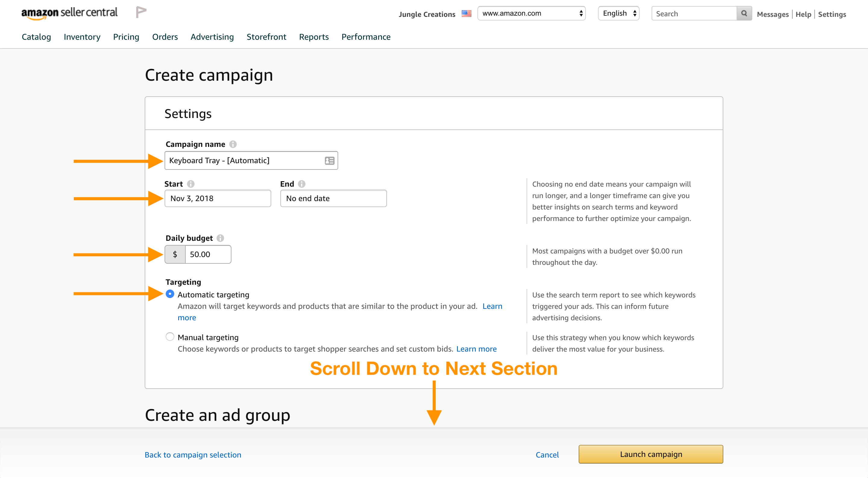Select the Automatic targeting radio button
Viewport: 868px width, 478px height.
click(x=170, y=294)
